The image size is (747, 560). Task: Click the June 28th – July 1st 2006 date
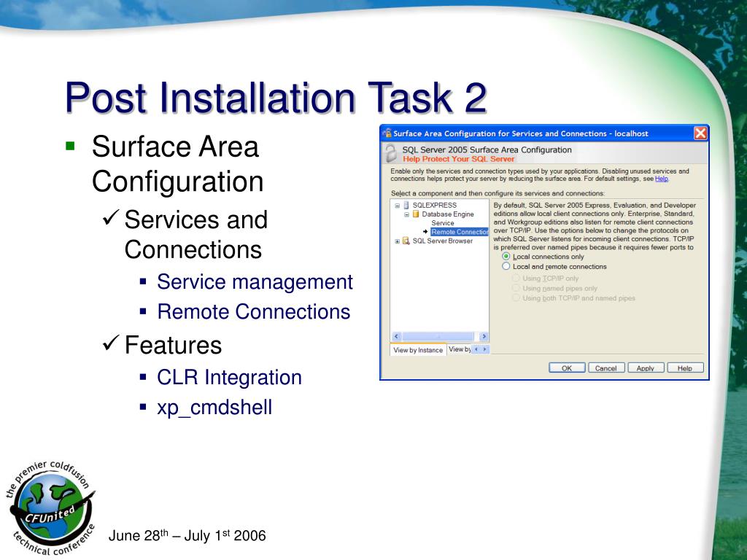point(187,535)
